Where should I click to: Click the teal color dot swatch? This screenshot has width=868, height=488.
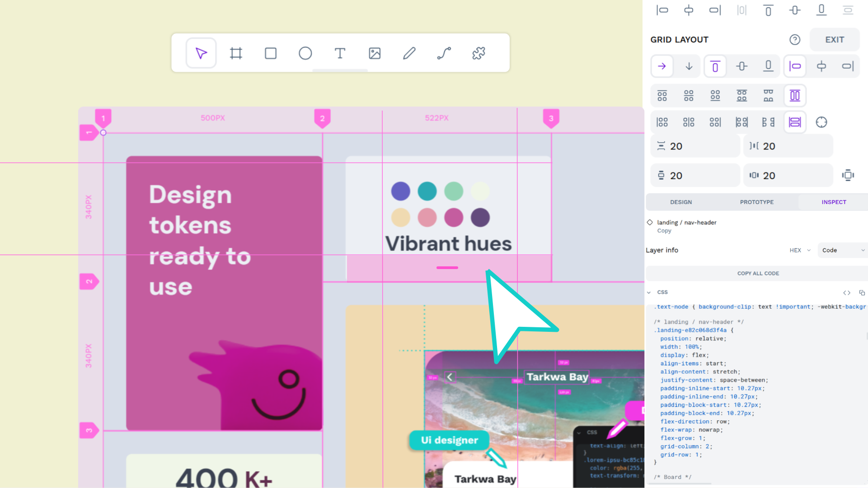click(427, 191)
